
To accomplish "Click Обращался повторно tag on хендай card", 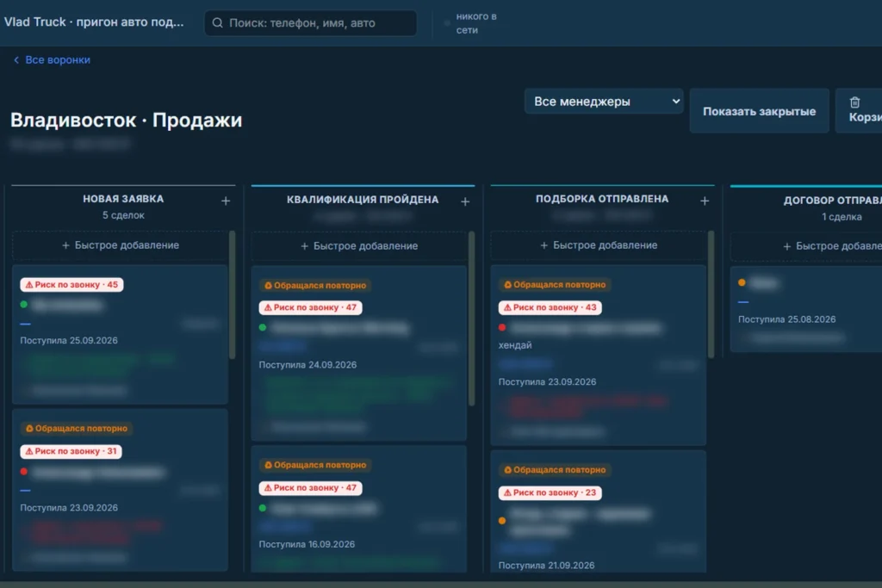I will [x=555, y=284].
